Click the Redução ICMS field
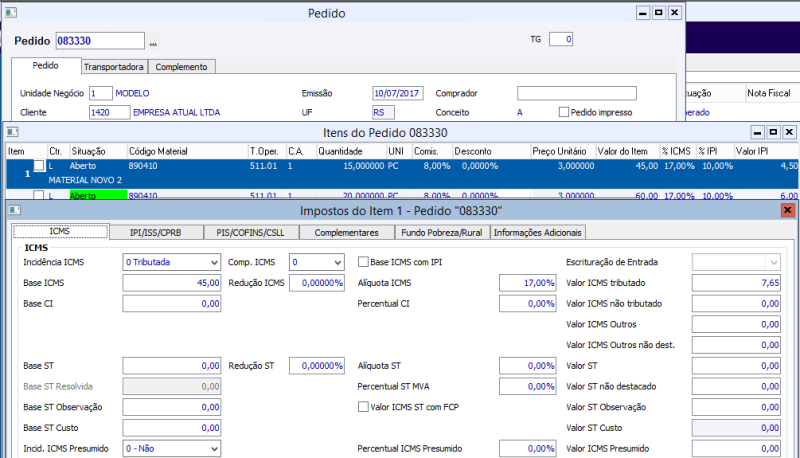Viewport: 800px width, 458px height. [317, 283]
